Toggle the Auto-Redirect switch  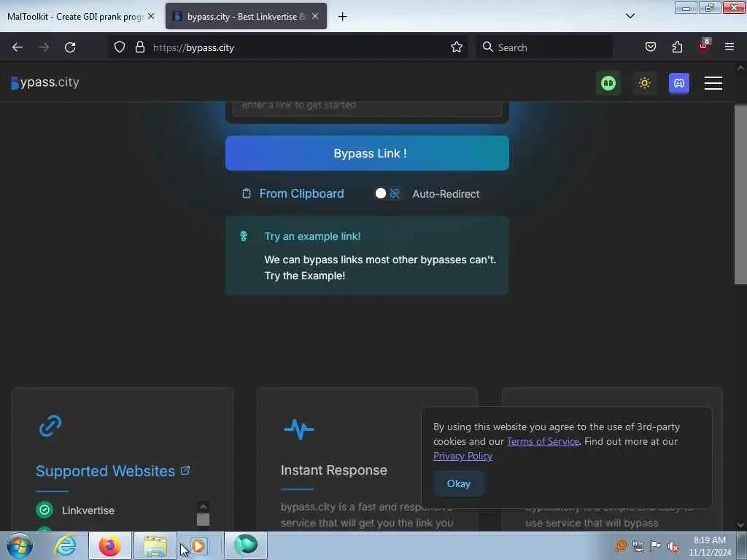click(387, 193)
